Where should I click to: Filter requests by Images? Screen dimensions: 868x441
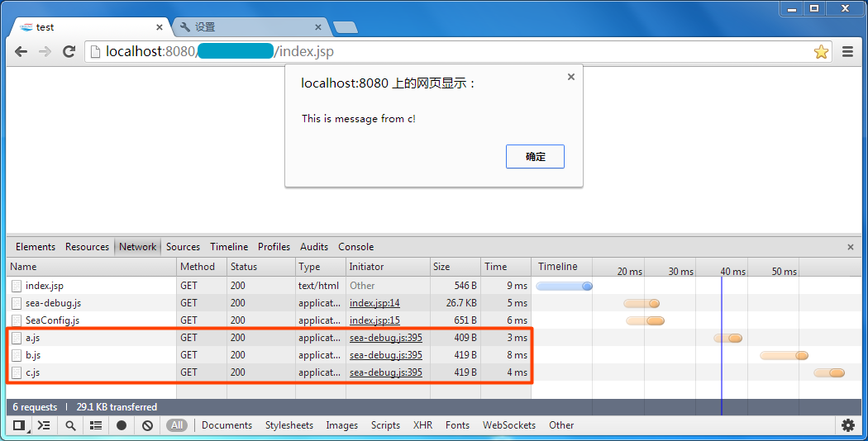[x=341, y=425]
